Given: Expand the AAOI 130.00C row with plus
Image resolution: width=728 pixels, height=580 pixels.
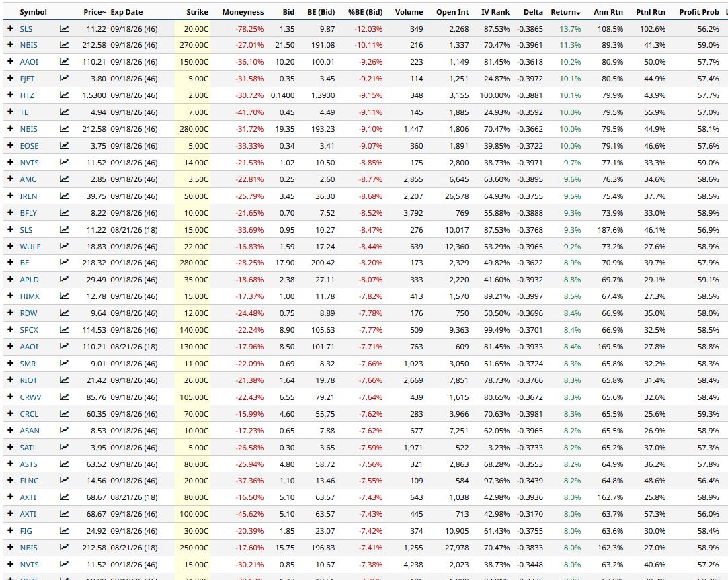Looking at the screenshot, I should click(x=11, y=346).
